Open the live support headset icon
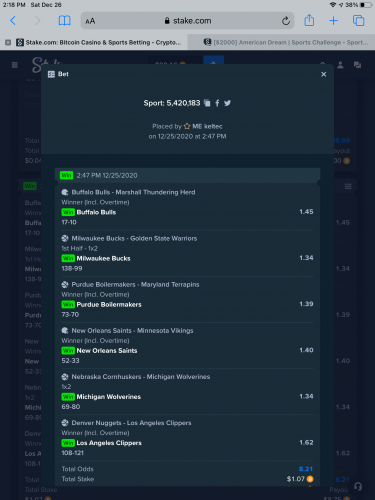Screen dimensions: 375x500 point(358,487)
